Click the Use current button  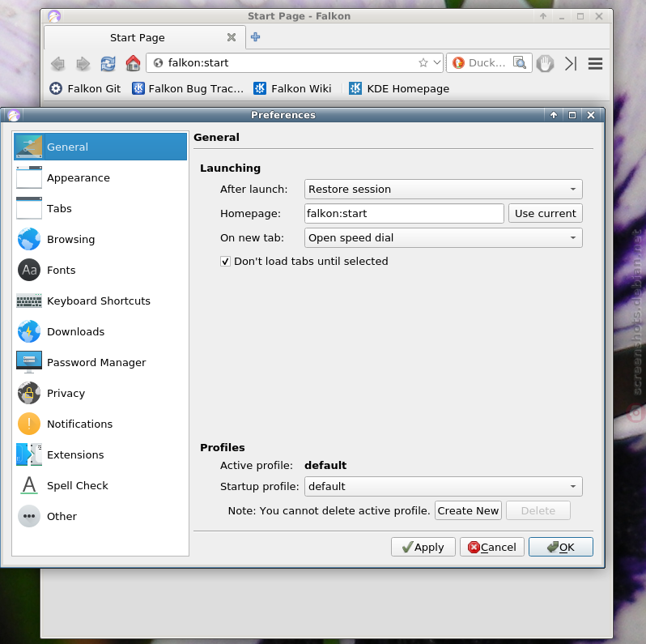pos(546,214)
